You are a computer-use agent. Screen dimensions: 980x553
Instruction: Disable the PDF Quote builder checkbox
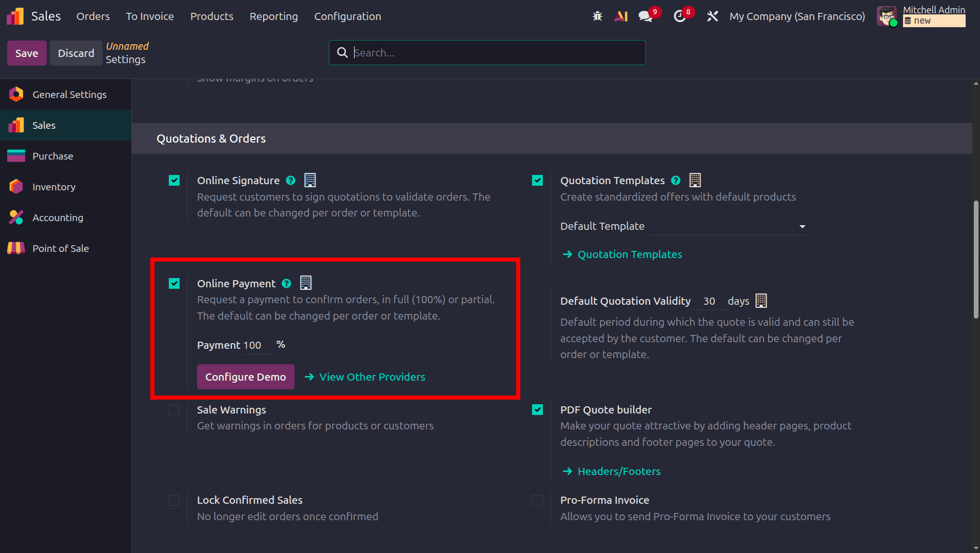(537, 409)
